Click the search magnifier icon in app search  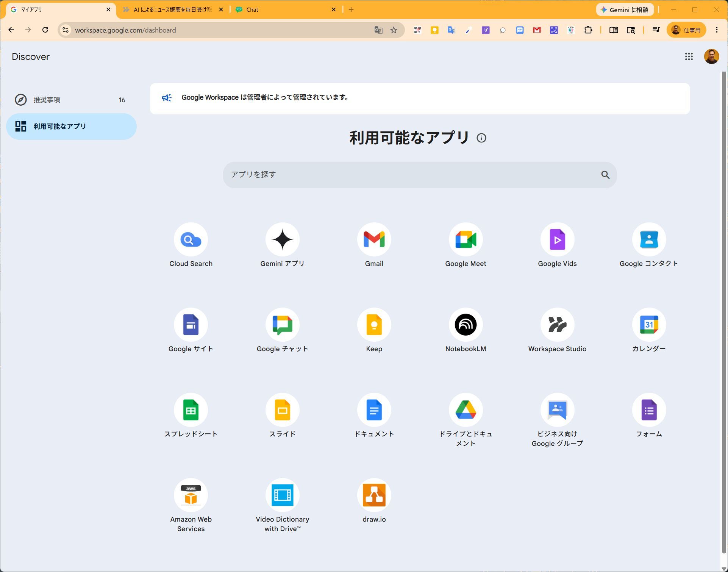605,175
